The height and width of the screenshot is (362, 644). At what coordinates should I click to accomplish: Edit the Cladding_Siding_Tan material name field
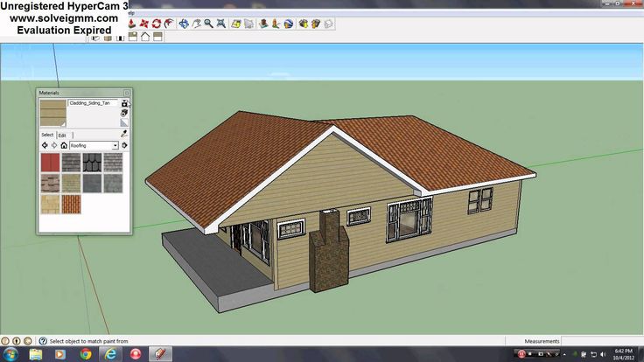(94, 103)
